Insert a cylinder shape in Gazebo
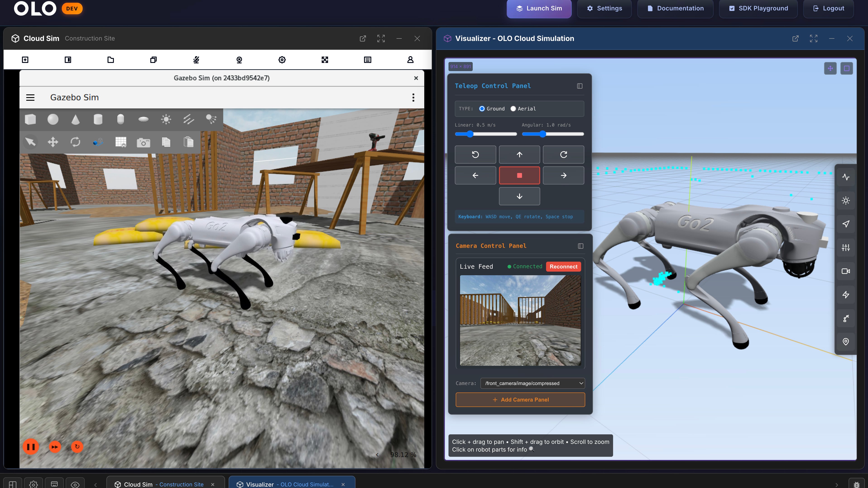This screenshot has width=868, height=488. (x=98, y=119)
